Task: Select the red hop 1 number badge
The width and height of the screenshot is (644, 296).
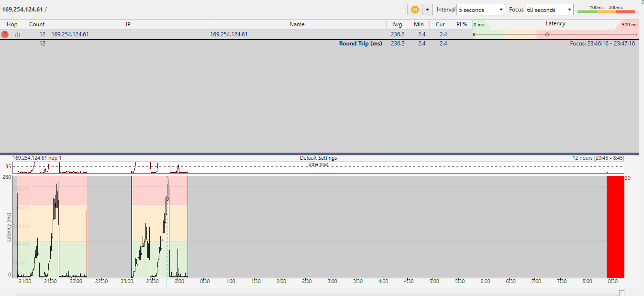Action: click(5, 34)
